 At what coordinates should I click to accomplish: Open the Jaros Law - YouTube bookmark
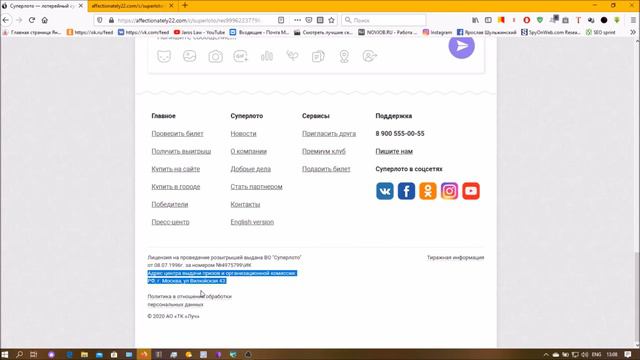(x=200, y=32)
